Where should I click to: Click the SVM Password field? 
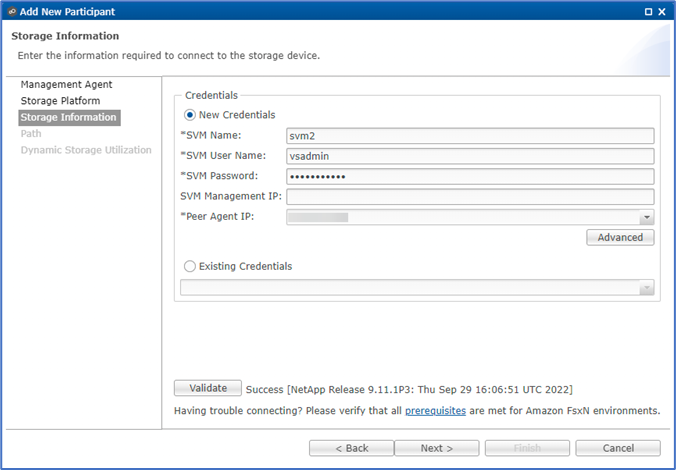[469, 177]
